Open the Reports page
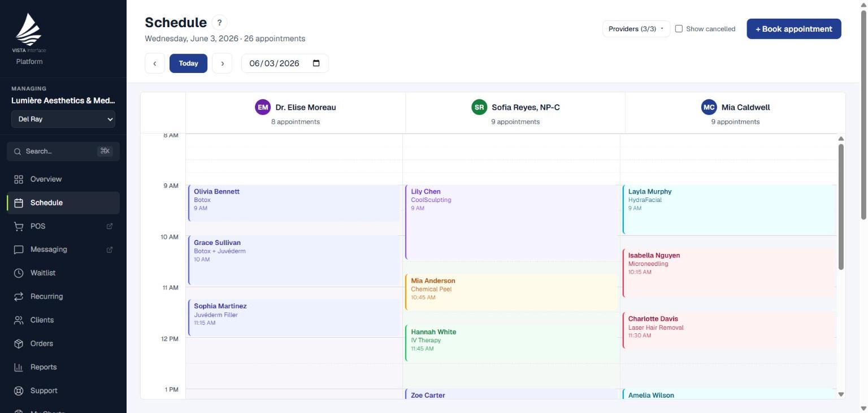The width and height of the screenshot is (868, 413). (63, 367)
